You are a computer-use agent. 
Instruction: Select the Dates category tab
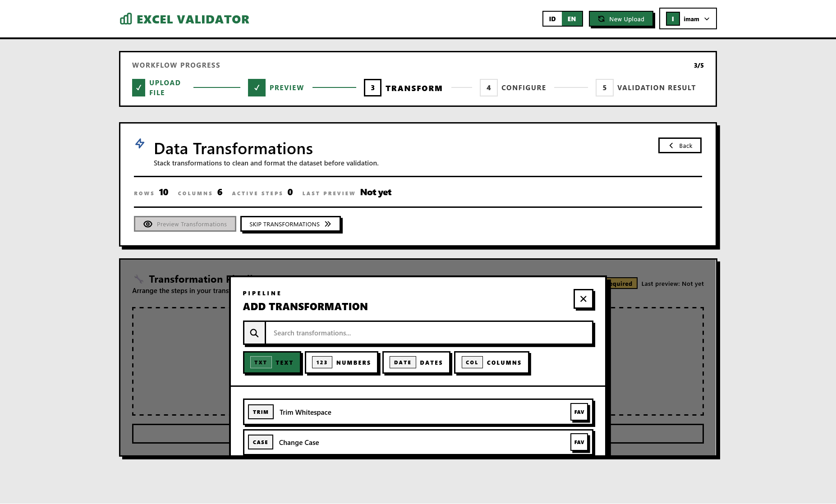click(x=416, y=362)
